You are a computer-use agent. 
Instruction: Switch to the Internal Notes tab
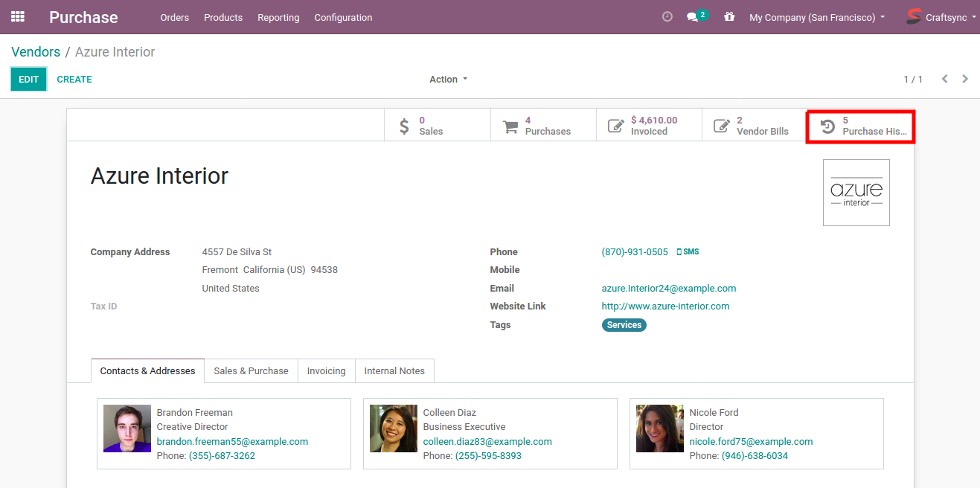click(x=394, y=370)
